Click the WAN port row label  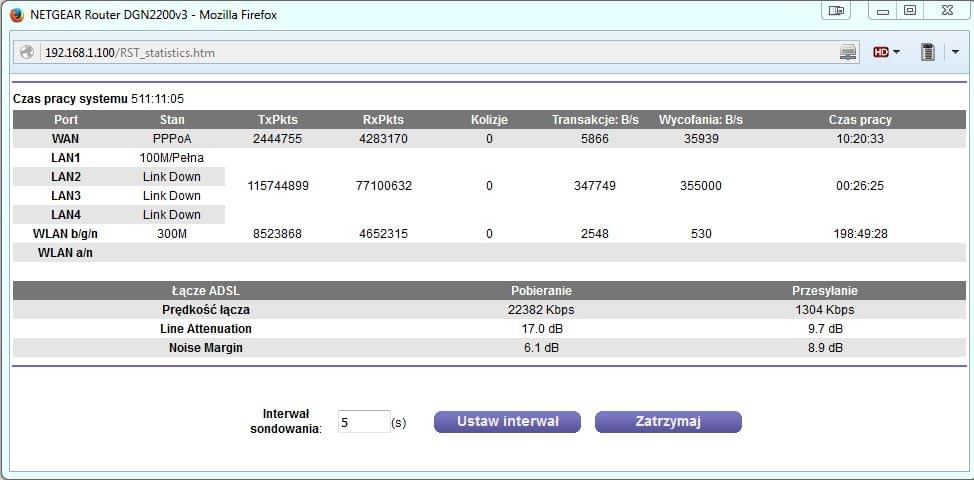coord(66,139)
